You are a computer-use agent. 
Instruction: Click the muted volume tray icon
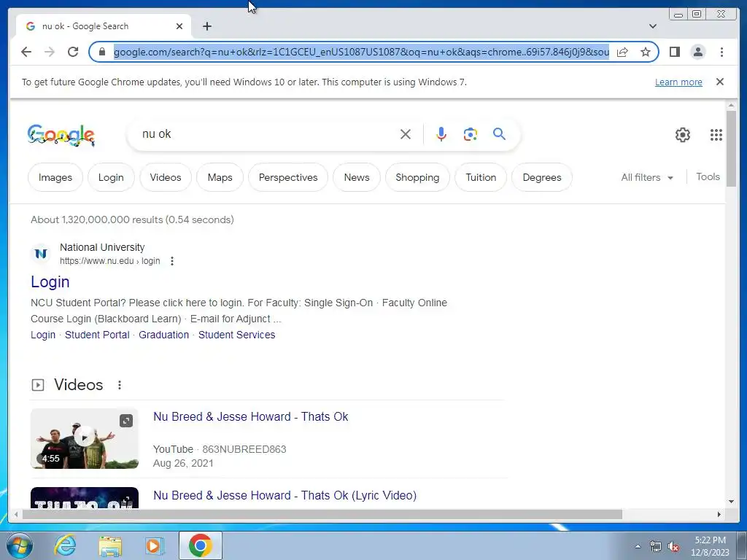pos(673,547)
